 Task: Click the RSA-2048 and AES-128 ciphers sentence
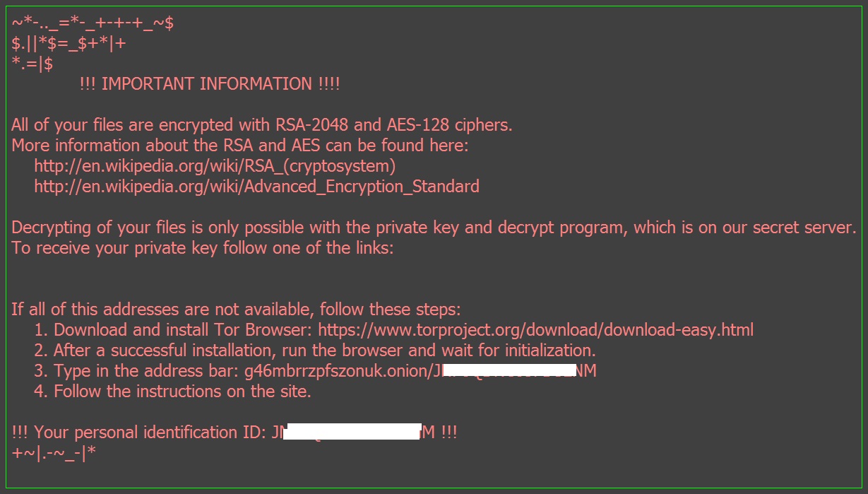click(x=261, y=125)
